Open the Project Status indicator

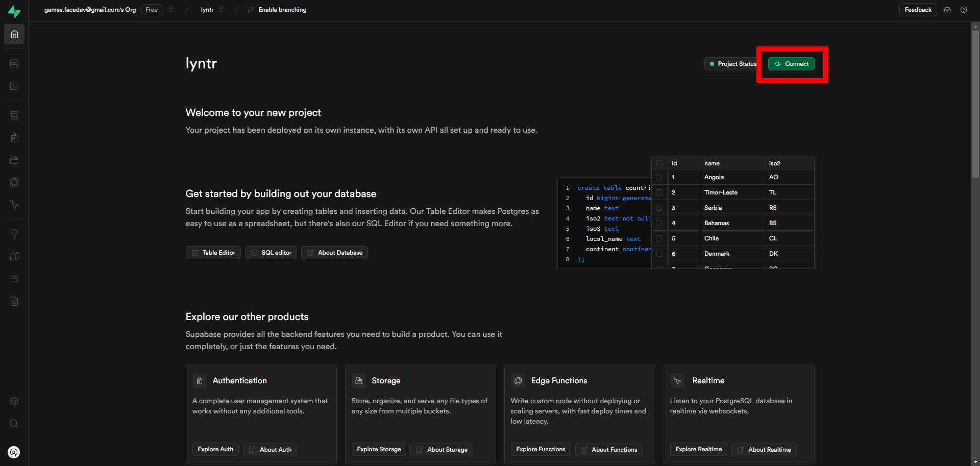pos(732,64)
